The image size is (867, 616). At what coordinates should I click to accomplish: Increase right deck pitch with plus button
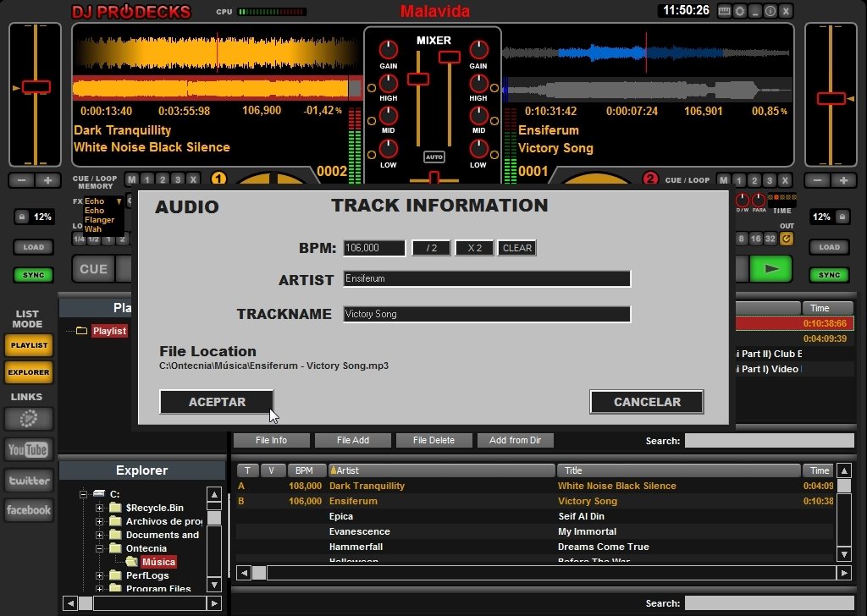[844, 180]
